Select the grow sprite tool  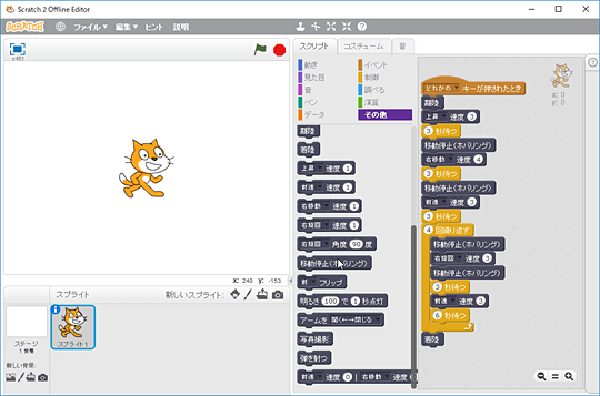pyautogui.click(x=331, y=26)
